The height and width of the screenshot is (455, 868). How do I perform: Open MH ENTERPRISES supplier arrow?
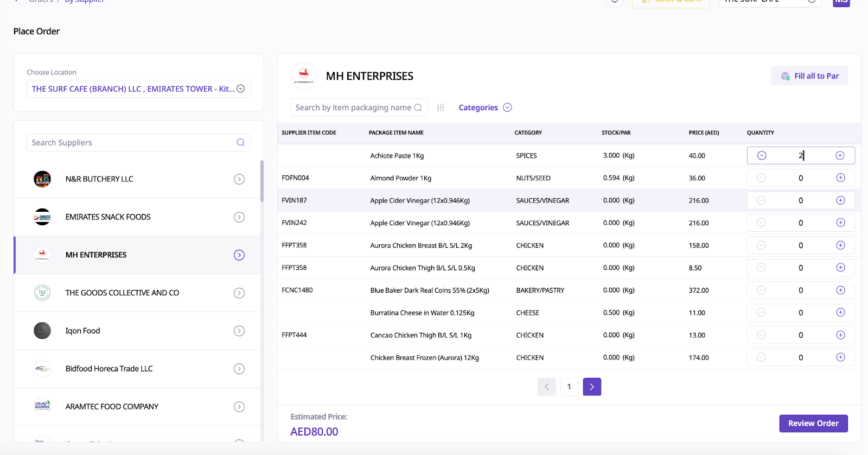point(239,255)
